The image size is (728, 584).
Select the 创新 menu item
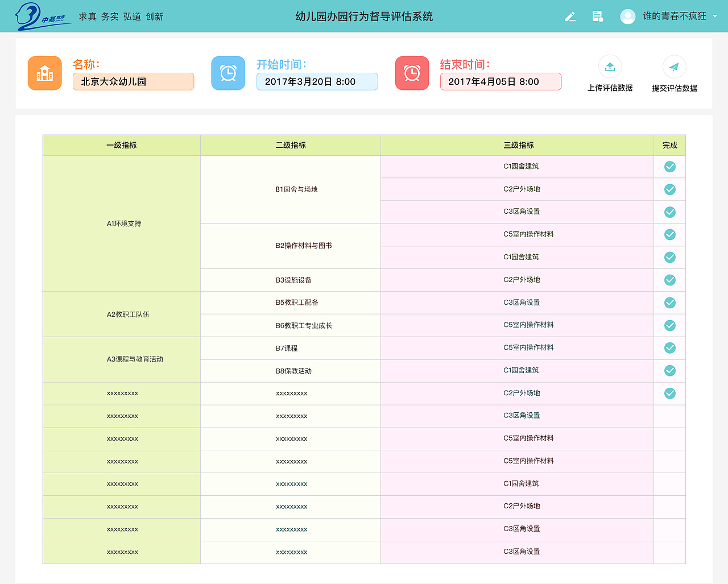154,16
